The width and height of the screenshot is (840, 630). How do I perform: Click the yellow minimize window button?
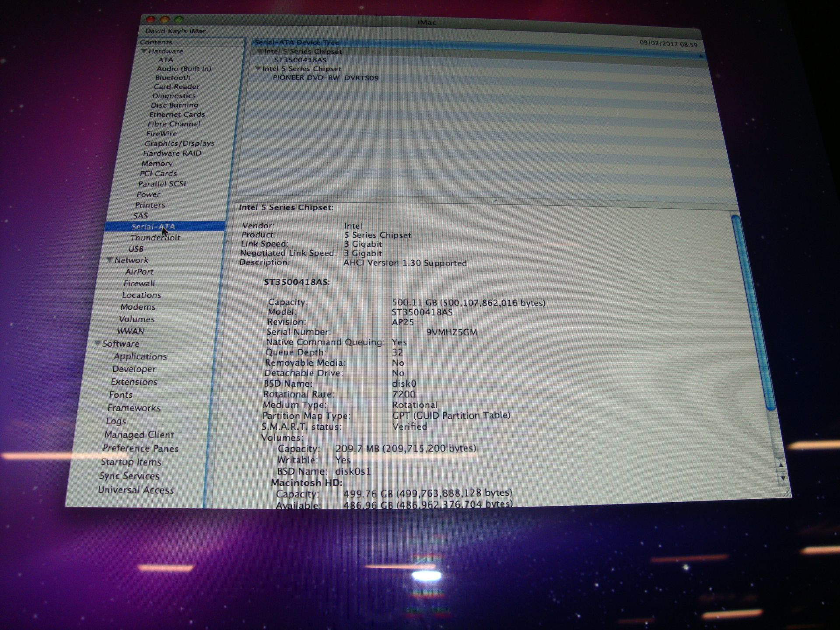coord(165,19)
